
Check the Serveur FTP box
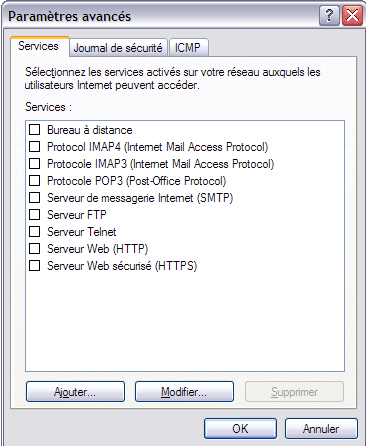35,214
